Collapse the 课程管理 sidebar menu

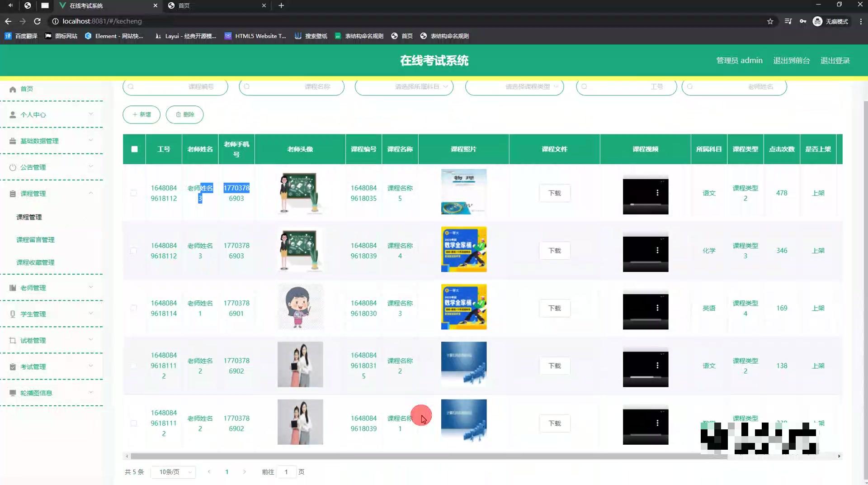click(51, 193)
